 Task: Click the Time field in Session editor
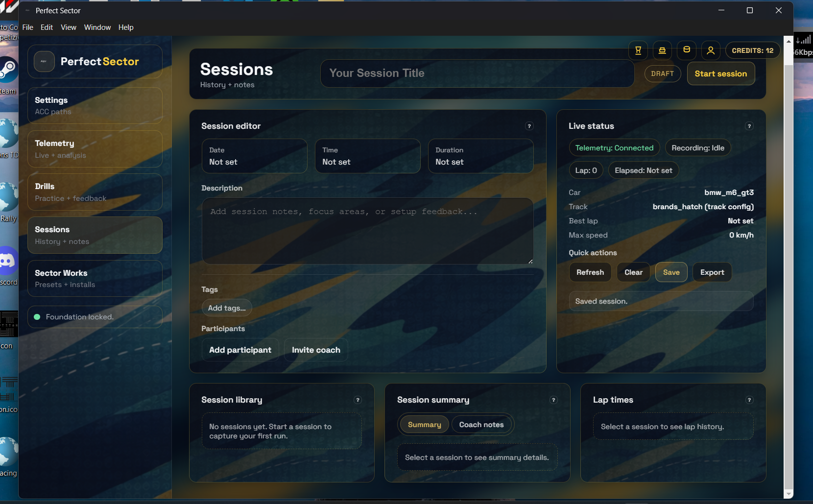pyautogui.click(x=368, y=156)
